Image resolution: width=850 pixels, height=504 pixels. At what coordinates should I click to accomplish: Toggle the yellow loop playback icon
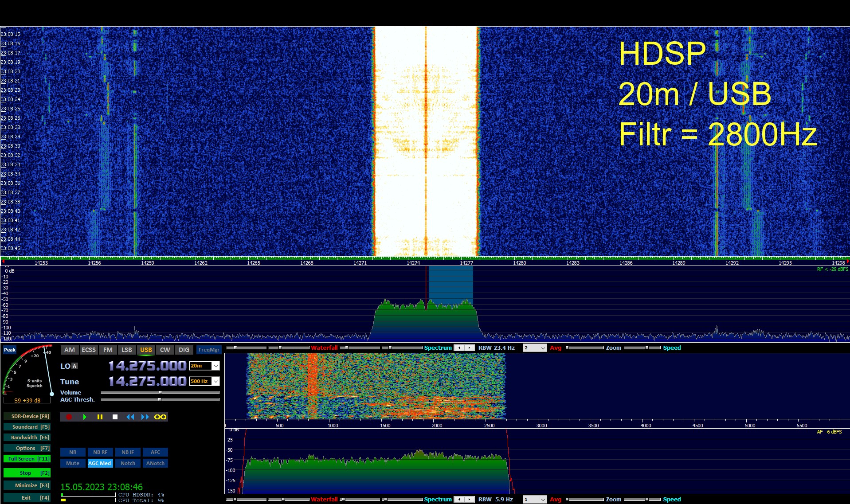[160, 417]
